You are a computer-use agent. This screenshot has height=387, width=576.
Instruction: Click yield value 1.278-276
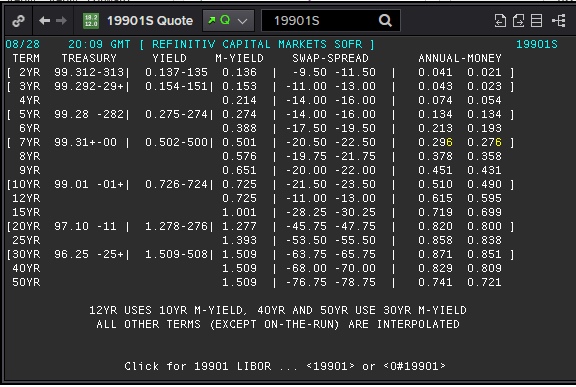(x=176, y=226)
